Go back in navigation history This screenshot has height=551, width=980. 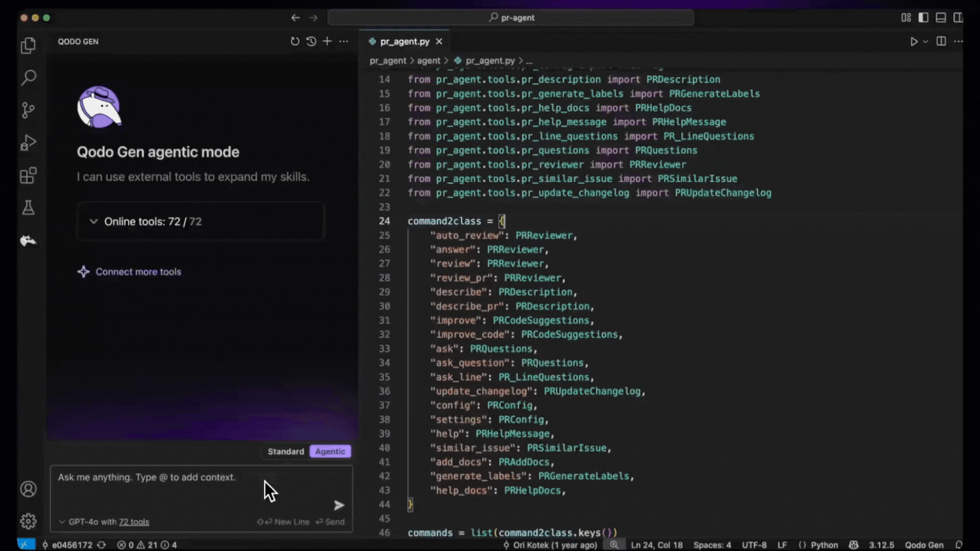[x=296, y=18]
